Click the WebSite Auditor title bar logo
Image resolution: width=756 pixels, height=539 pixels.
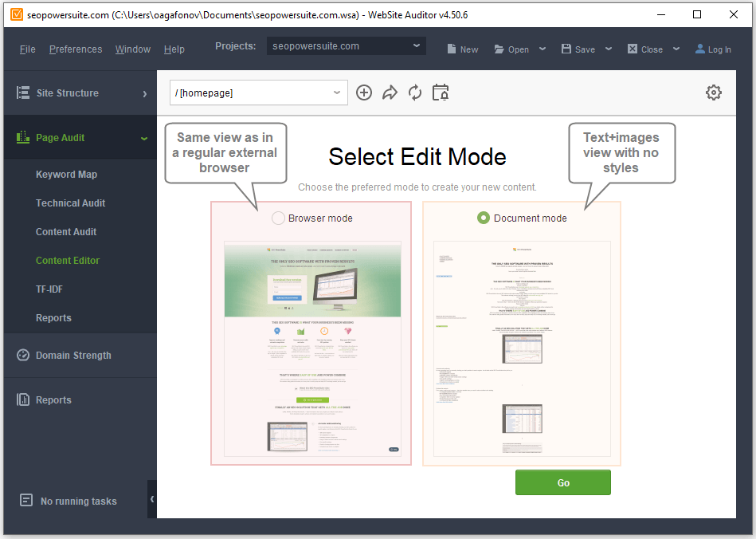[x=17, y=14]
